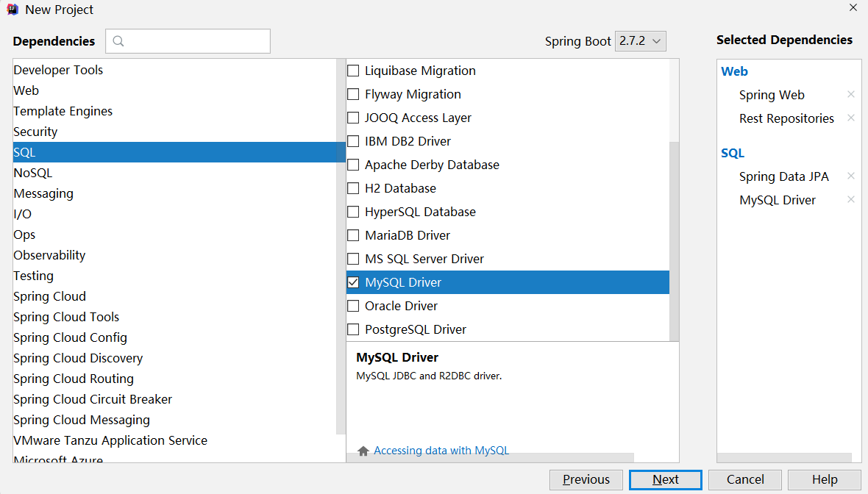Click the categories list vertical scrollbar
This screenshot has width=868, height=494.
(x=341, y=247)
